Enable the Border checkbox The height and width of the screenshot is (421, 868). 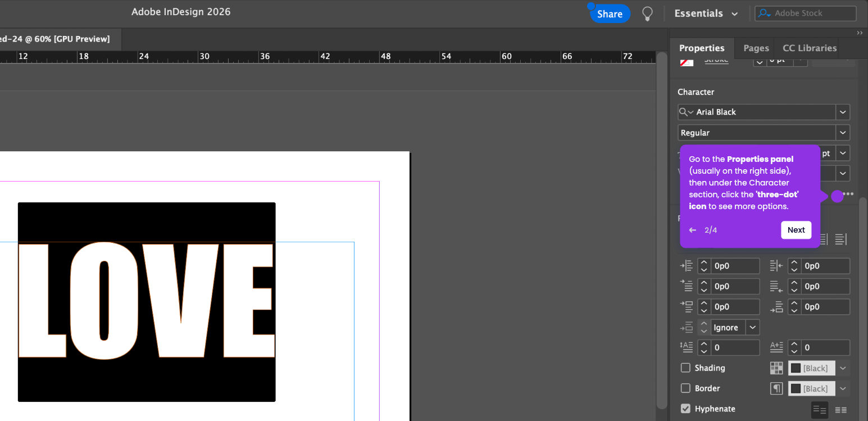coord(685,388)
